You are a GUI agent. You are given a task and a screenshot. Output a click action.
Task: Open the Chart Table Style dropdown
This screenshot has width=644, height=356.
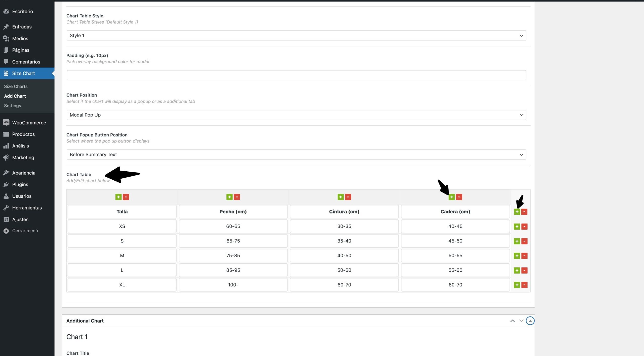296,35
